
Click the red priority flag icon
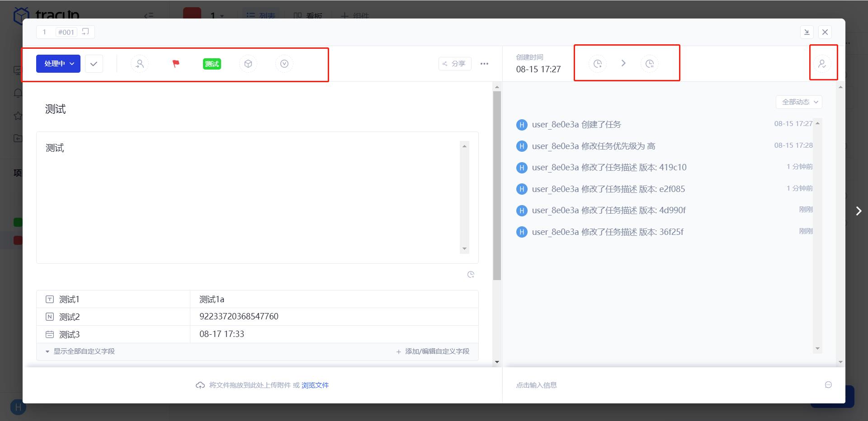(176, 64)
